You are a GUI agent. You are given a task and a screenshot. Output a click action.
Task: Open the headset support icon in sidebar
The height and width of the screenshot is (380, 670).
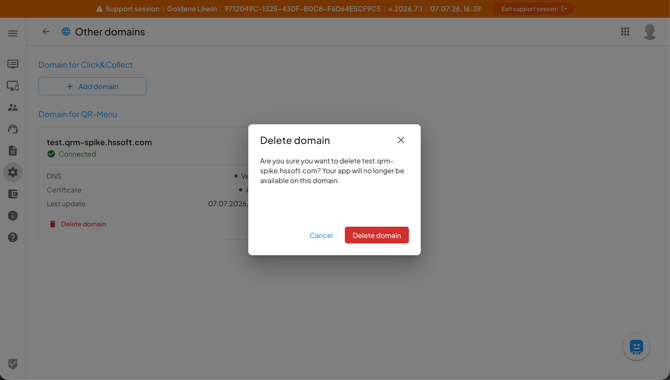pyautogui.click(x=13, y=129)
